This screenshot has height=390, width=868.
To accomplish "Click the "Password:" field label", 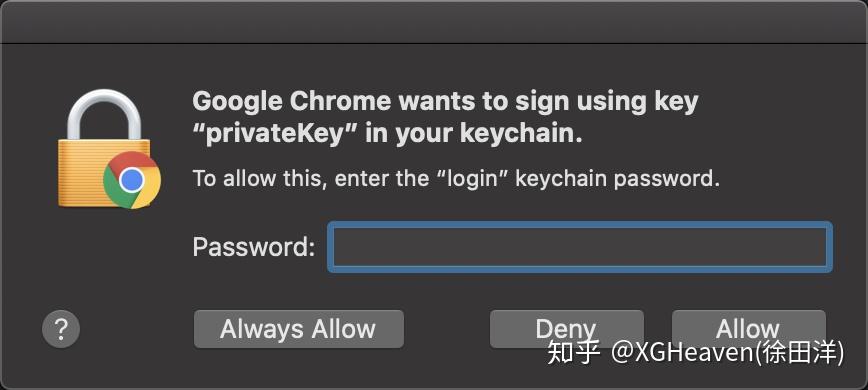I will click(x=254, y=247).
